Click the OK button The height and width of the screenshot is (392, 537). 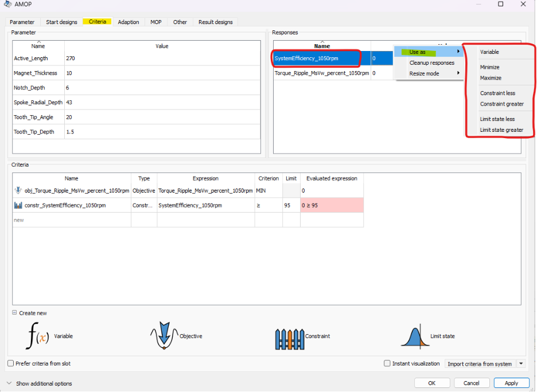(431, 383)
